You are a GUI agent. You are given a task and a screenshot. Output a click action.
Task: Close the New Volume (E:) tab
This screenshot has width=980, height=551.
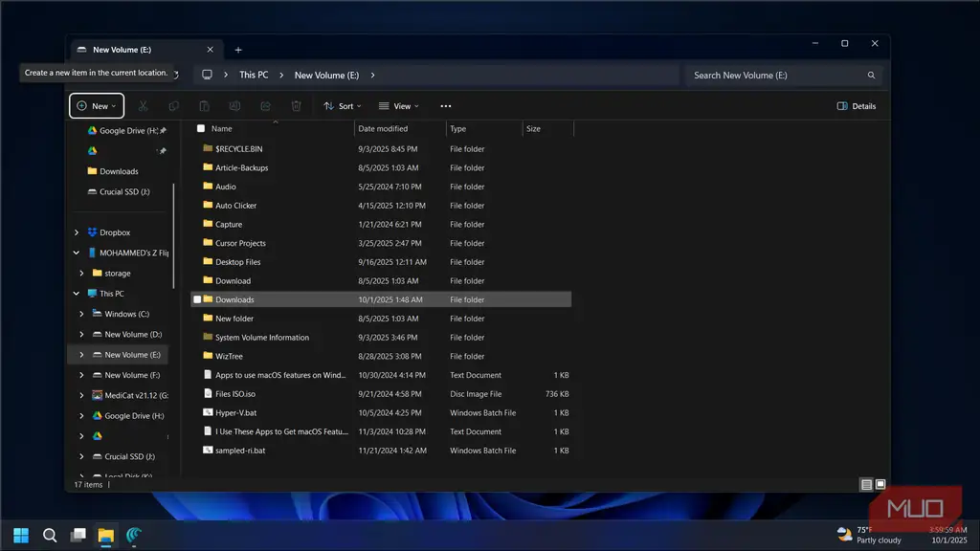(210, 50)
